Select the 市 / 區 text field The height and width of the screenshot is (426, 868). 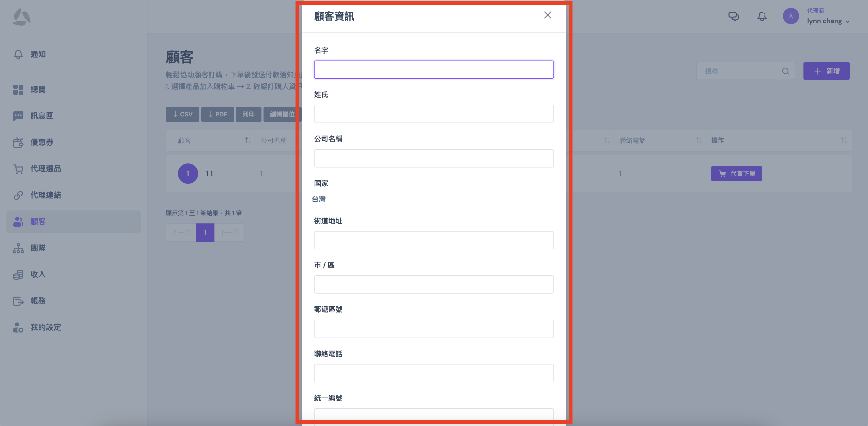(x=433, y=284)
